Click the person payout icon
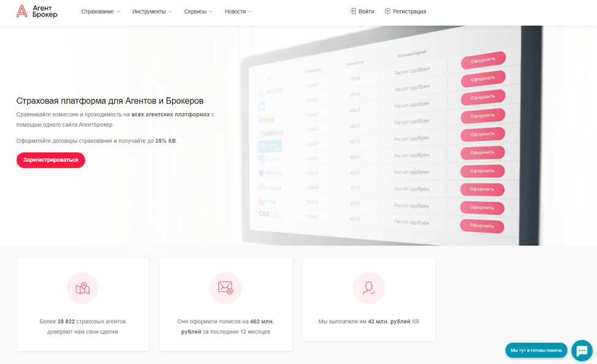Screen dimensions: 597x364 [368, 288]
